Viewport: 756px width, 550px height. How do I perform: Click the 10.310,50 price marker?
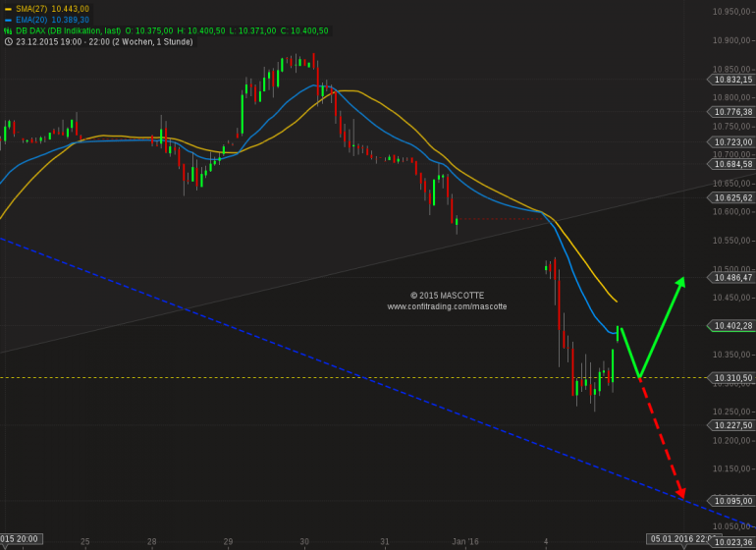(x=731, y=378)
